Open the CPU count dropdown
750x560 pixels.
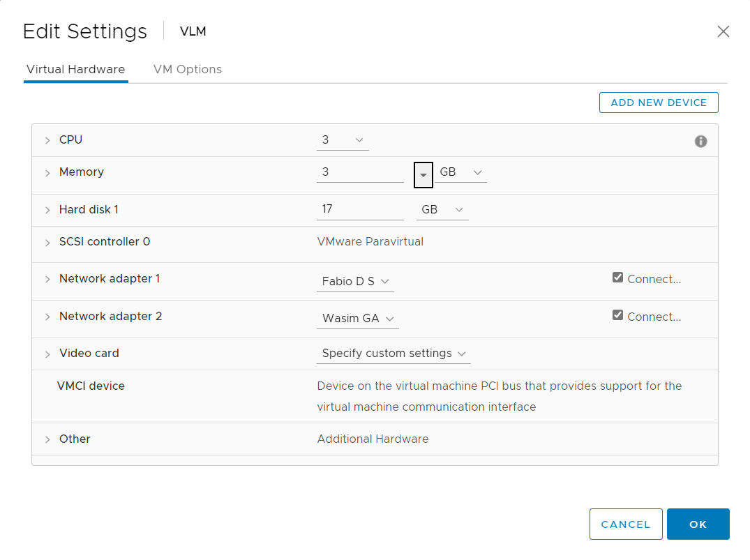[x=343, y=140]
